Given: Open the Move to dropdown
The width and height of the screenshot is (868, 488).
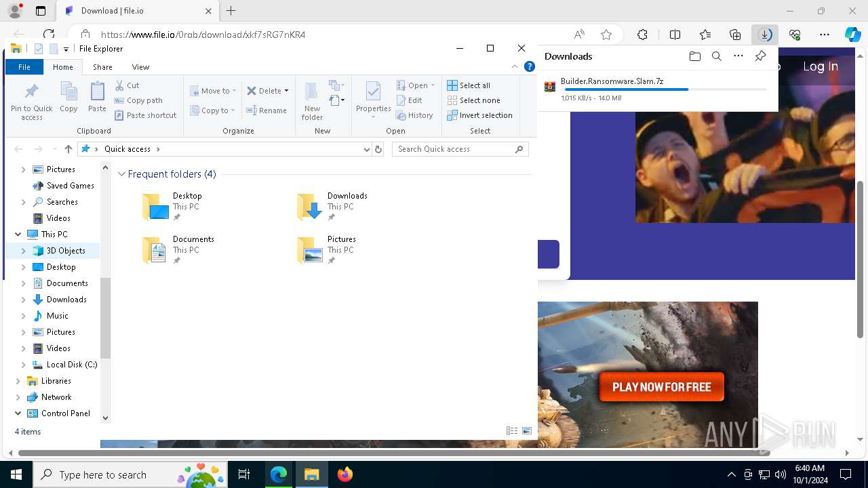Looking at the screenshot, I should [214, 91].
